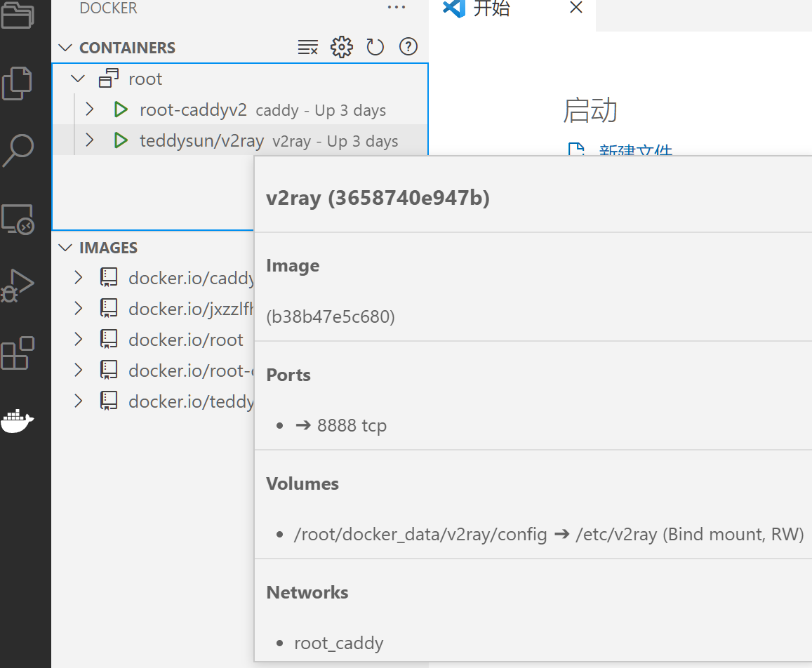
Task: Open Docker panel more actions menu
Action: (396, 7)
